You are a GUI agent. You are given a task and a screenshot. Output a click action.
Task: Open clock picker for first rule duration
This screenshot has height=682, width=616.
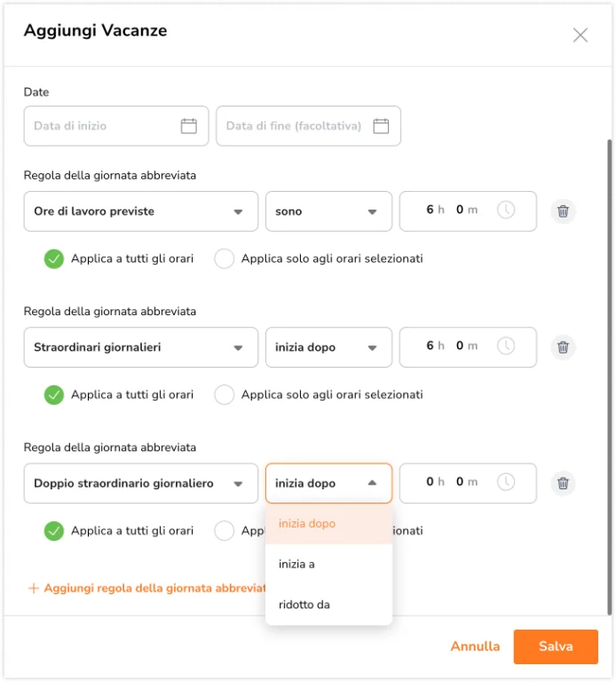[506, 210]
